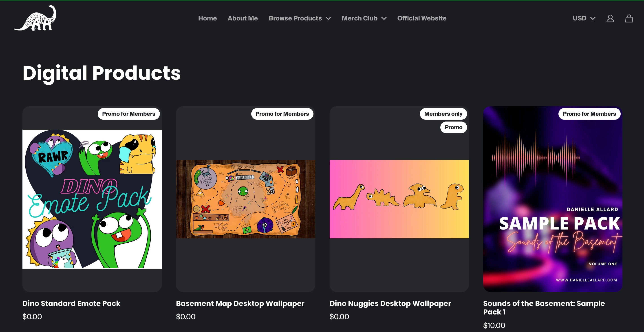
Task: Click Promo for Members badge on Emote Pack
Action: (128, 114)
